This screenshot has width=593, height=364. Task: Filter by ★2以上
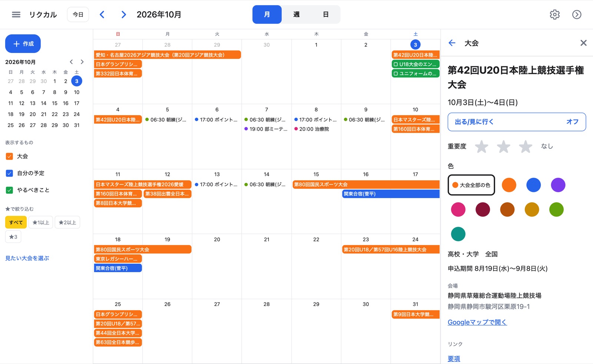67,222
